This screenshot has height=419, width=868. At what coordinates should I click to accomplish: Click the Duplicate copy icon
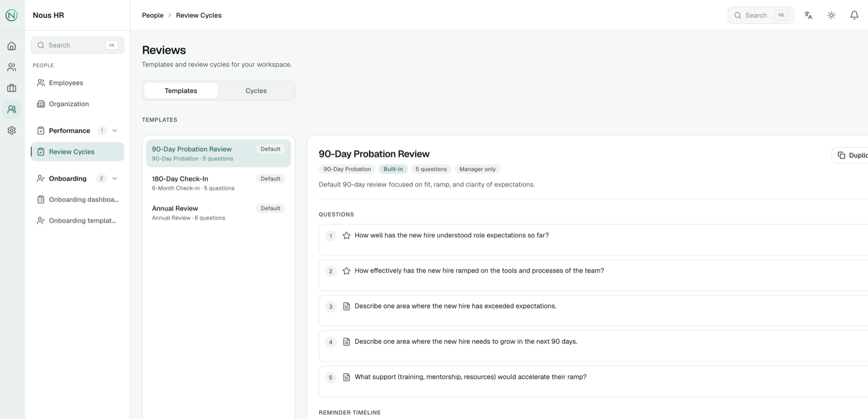[841, 156]
